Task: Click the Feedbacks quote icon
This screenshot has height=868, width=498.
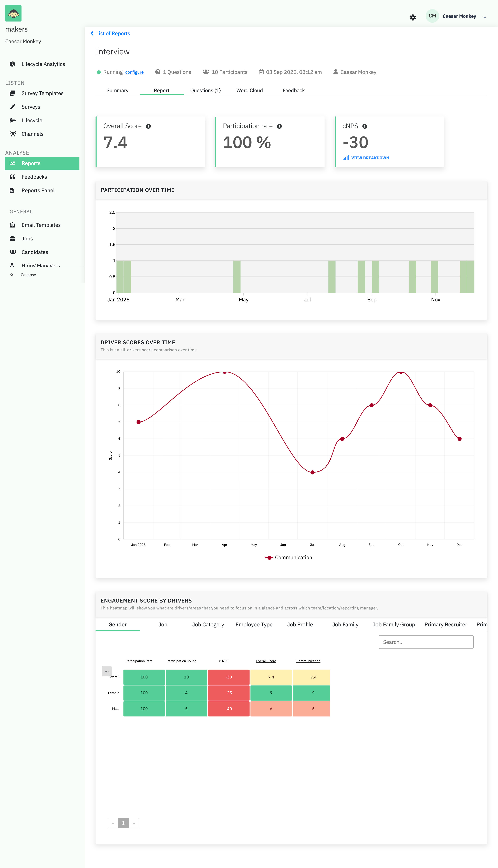Action: coord(12,177)
